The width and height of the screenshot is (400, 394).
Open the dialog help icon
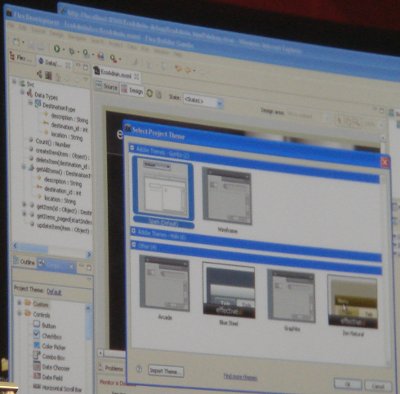point(139,369)
